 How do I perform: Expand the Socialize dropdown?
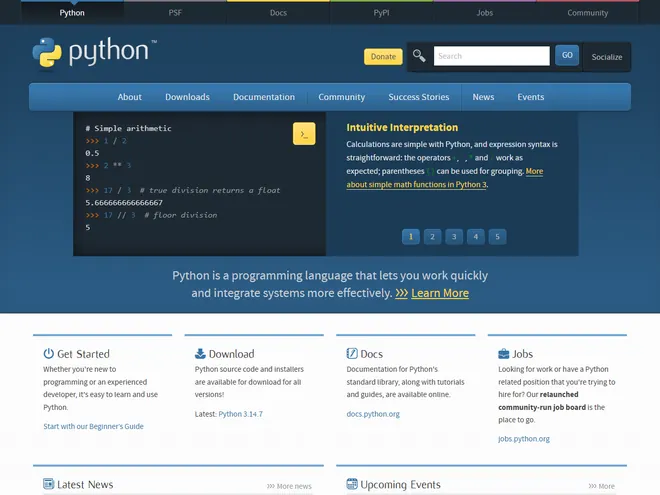coord(607,57)
